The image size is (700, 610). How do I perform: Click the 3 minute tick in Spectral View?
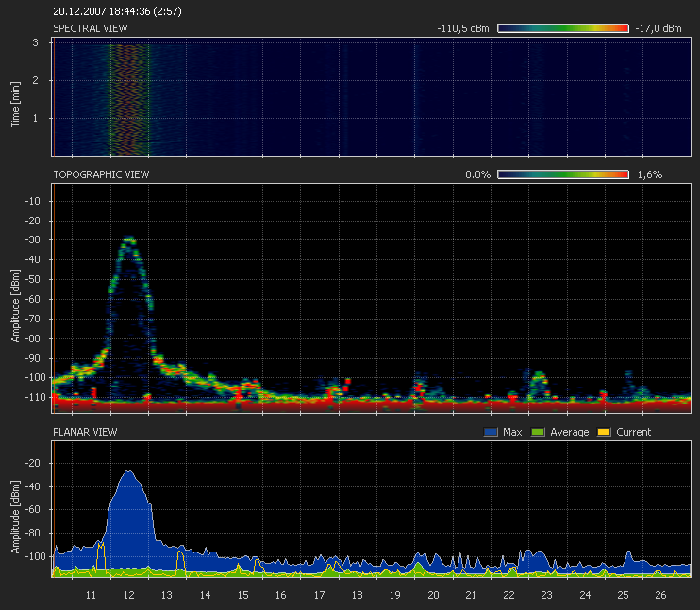(35, 42)
